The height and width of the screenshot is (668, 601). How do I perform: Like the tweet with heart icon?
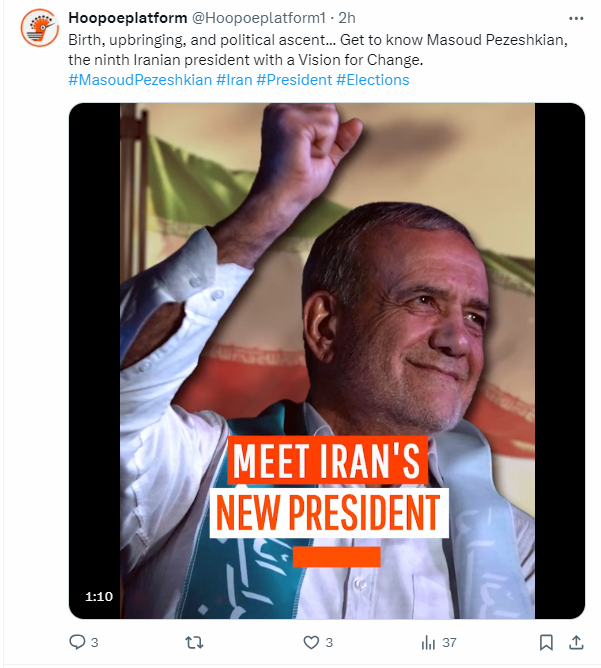click(311, 642)
